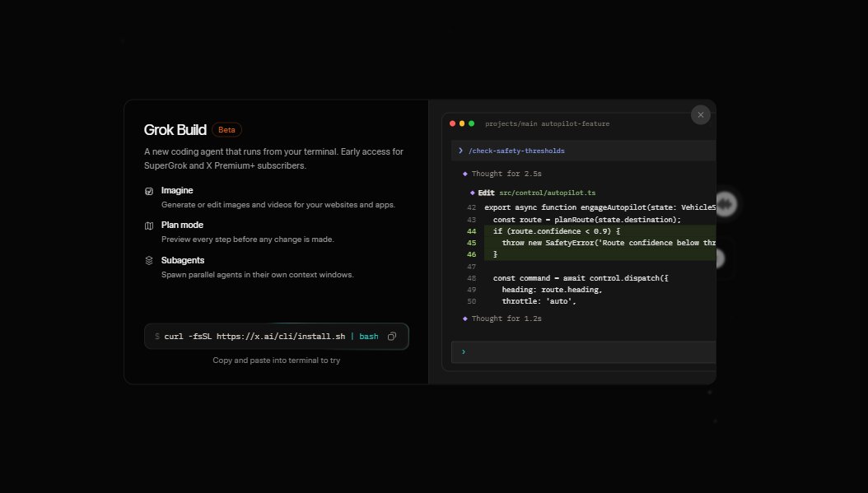Click 'Thought for 1.2s' entry
Viewport: 868px width, 493px height.
[506, 319]
